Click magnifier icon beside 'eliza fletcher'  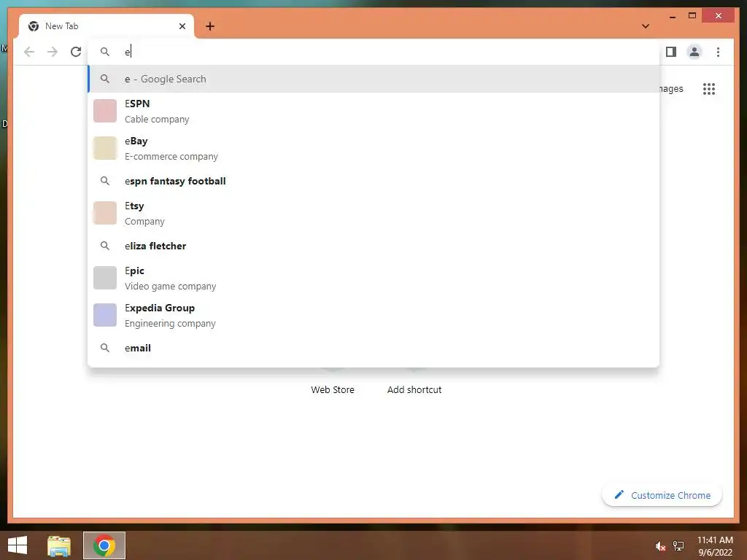click(105, 246)
